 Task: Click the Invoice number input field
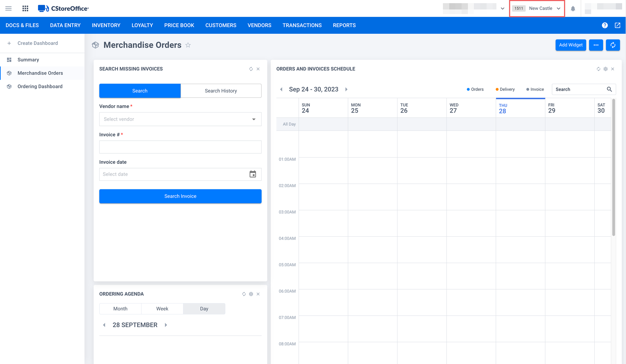click(x=180, y=147)
